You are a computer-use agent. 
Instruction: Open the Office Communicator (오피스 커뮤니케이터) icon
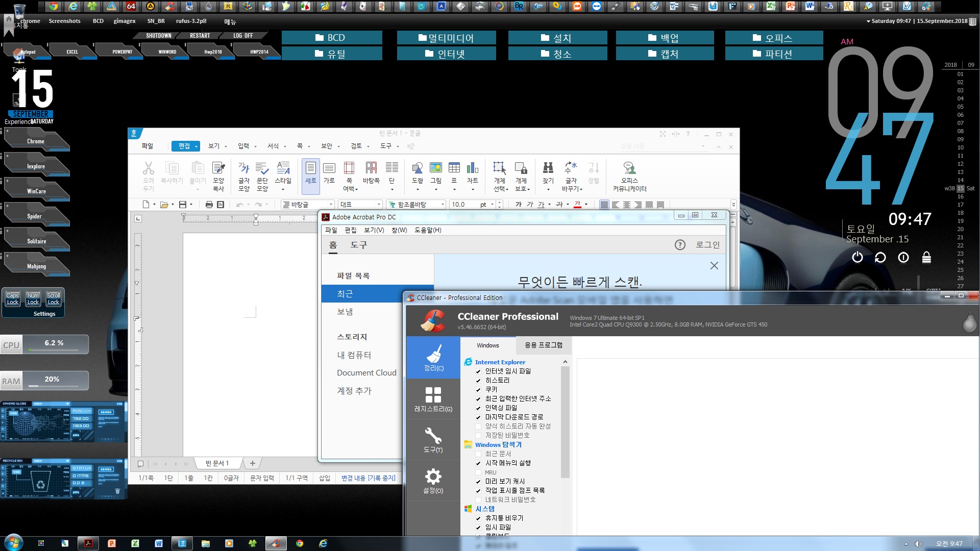pos(629,176)
